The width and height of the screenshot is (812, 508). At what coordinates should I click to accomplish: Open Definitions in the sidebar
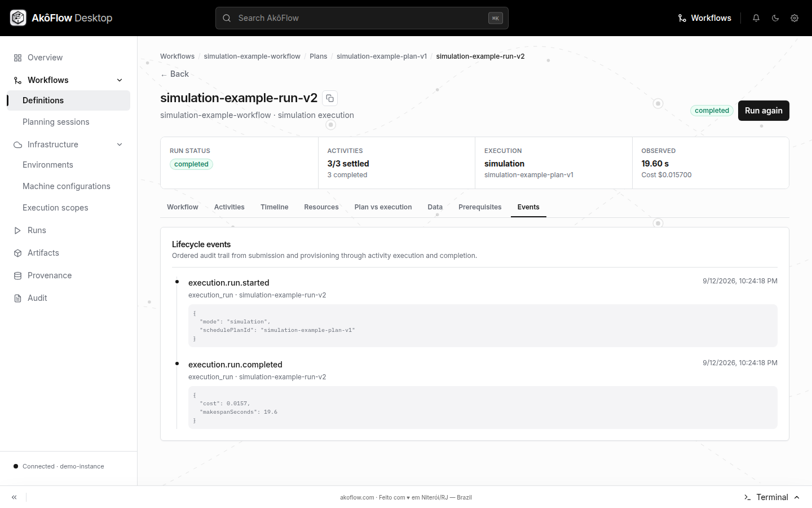[69, 100]
